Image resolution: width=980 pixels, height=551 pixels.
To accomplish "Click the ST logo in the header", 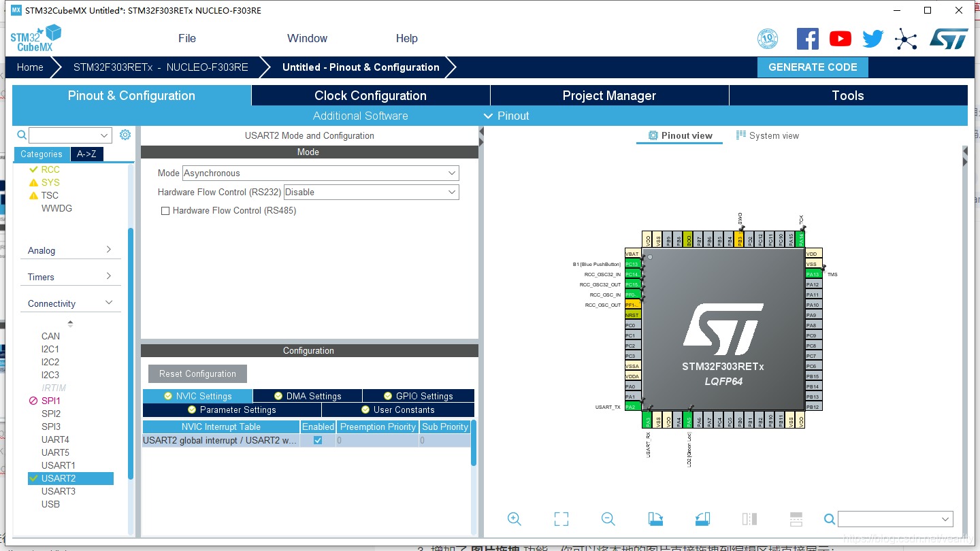I will [949, 39].
